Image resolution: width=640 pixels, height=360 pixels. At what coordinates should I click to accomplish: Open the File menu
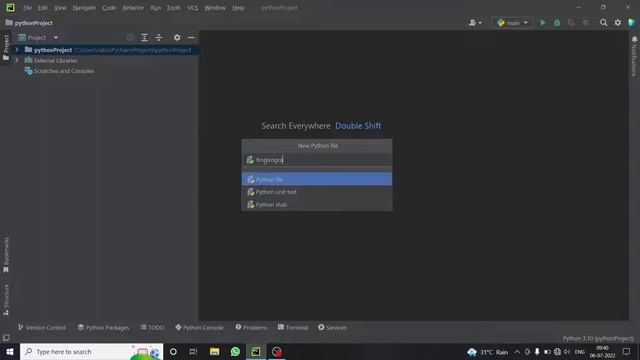(27, 8)
